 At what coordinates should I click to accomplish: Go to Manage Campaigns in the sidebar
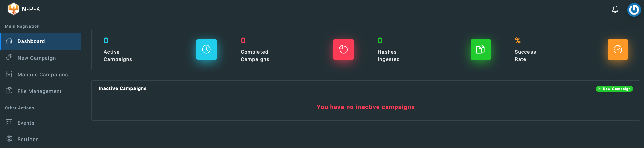(x=41, y=75)
